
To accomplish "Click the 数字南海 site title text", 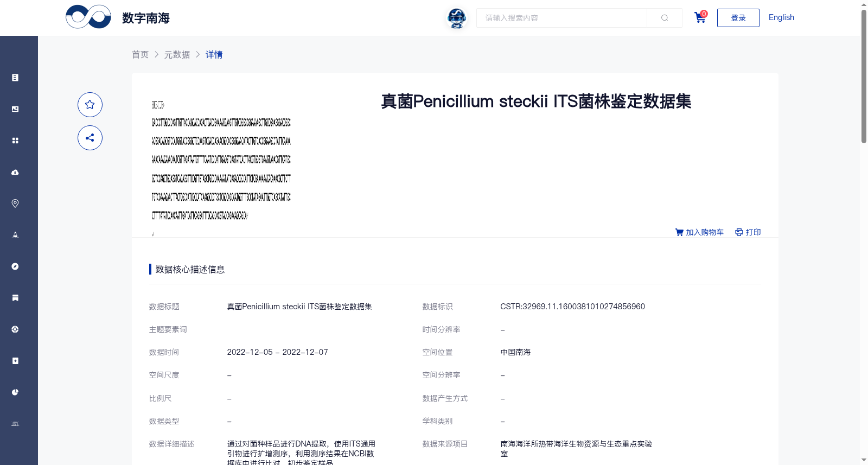I will 146,18.
